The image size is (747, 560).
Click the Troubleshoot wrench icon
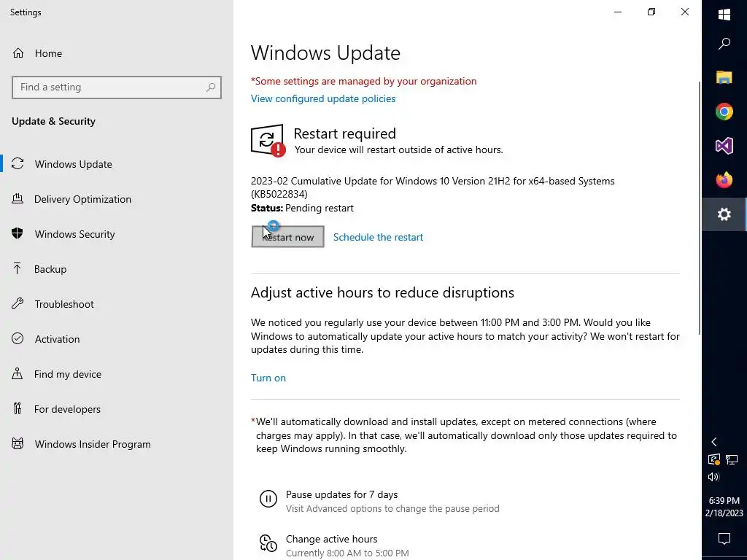pyautogui.click(x=18, y=303)
